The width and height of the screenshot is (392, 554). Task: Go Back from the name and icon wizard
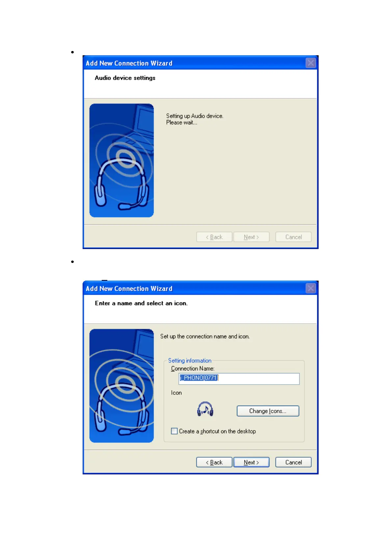[214, 462]
